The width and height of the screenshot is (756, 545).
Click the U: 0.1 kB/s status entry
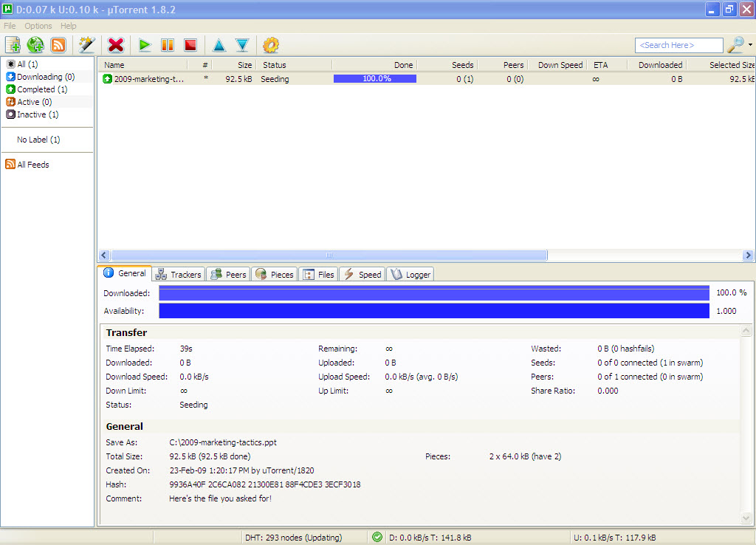click(x=614, y=538)
